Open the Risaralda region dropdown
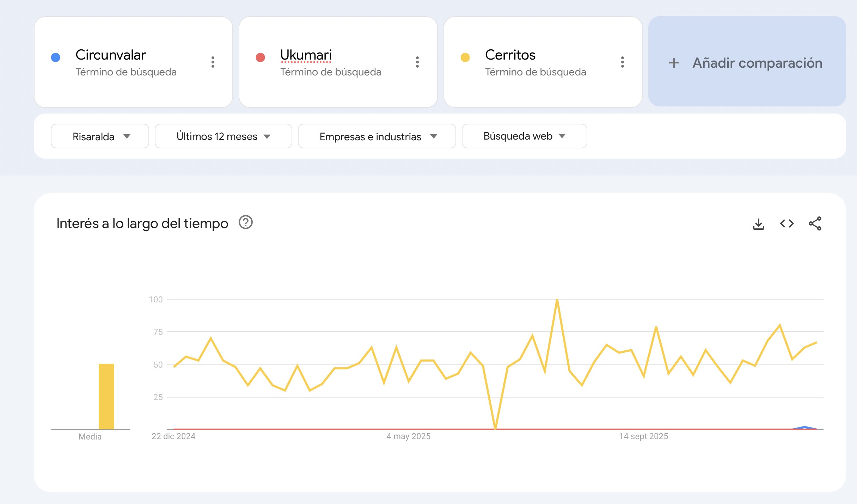857x504 pixels. coord(100,136)
